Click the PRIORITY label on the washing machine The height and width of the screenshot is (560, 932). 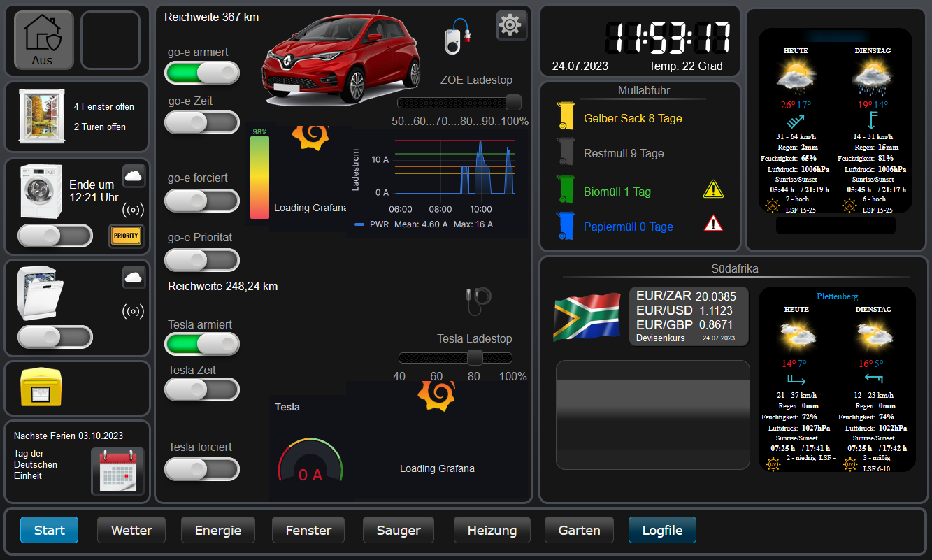126,236
